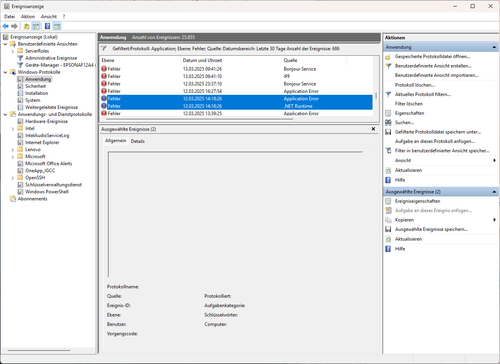Click Filter in benutzerdefinierter Ansicht speichern
The image size is (500, 364).
point(442,151)
